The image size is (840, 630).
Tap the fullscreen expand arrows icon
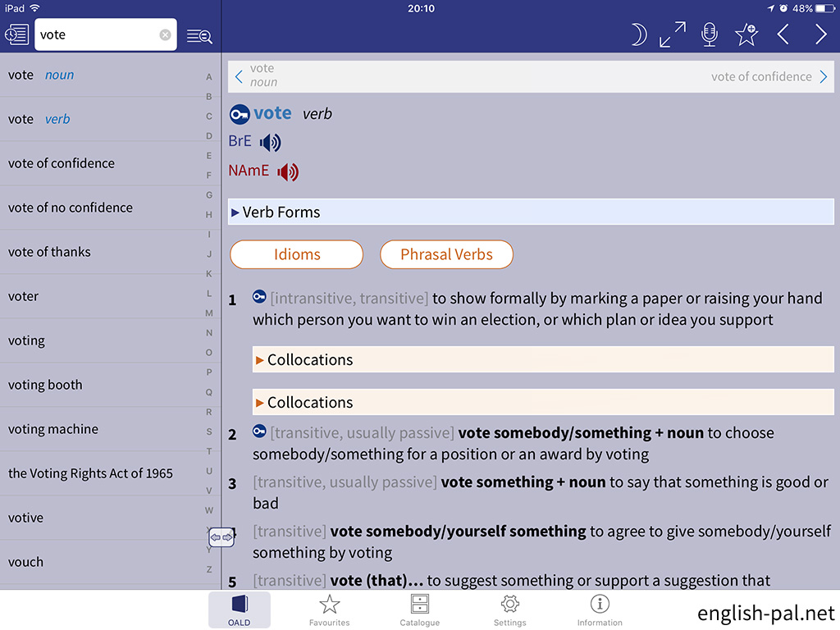[x=673, y=34]
